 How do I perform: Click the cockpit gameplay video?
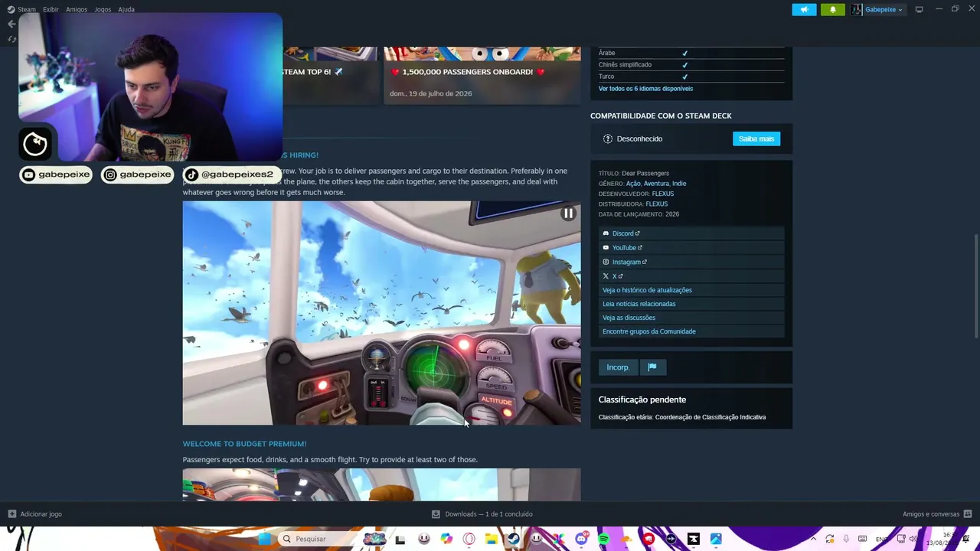point(381,313)
